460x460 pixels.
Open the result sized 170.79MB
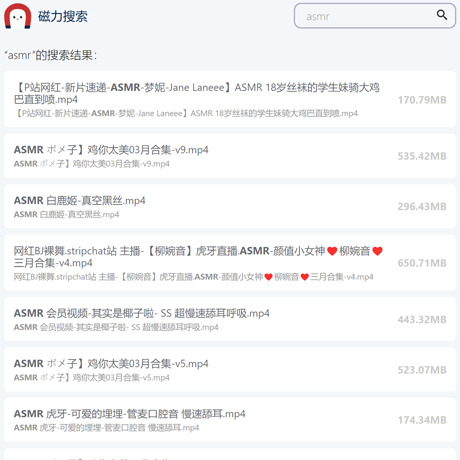(230, 99)
